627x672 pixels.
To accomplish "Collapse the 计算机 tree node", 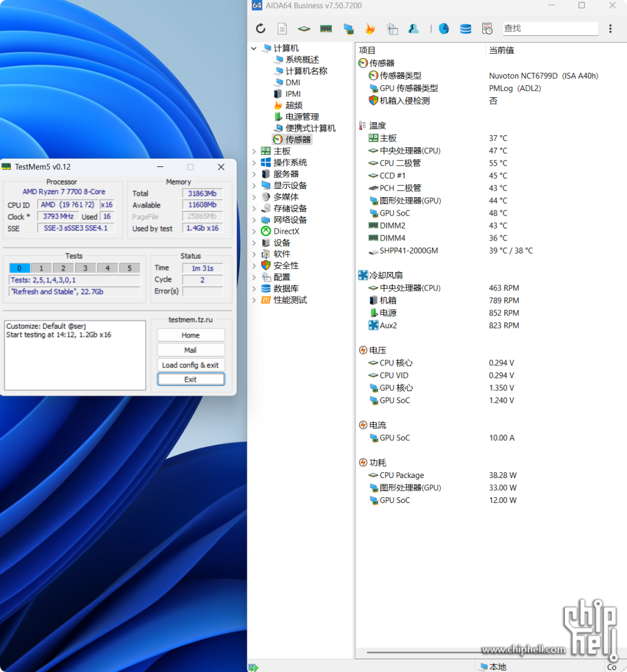I will pyautogui.click(x=254, y=48).
